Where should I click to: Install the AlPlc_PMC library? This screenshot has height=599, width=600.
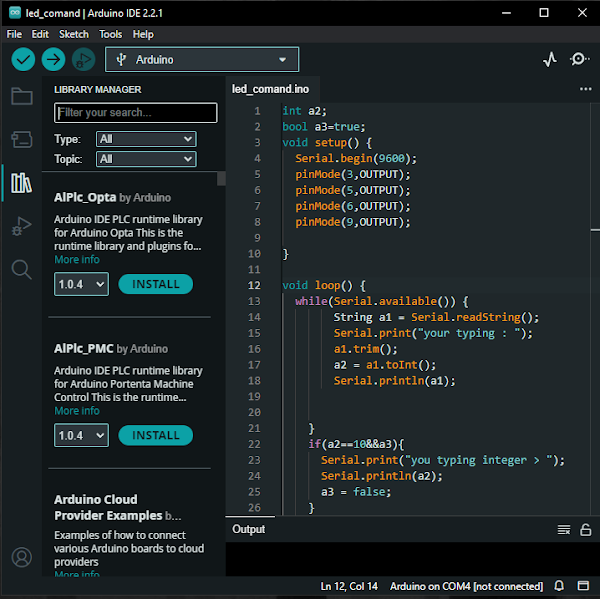pos(155,435)
